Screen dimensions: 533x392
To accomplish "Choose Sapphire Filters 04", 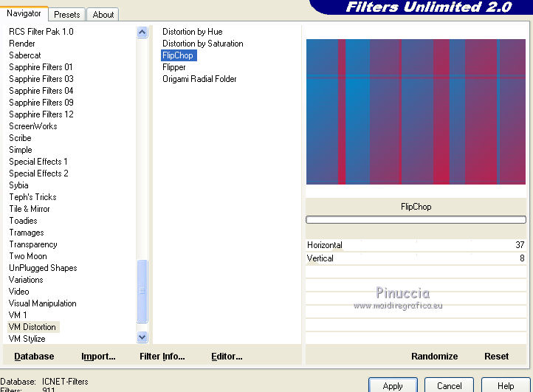I will tap(41, 91).
